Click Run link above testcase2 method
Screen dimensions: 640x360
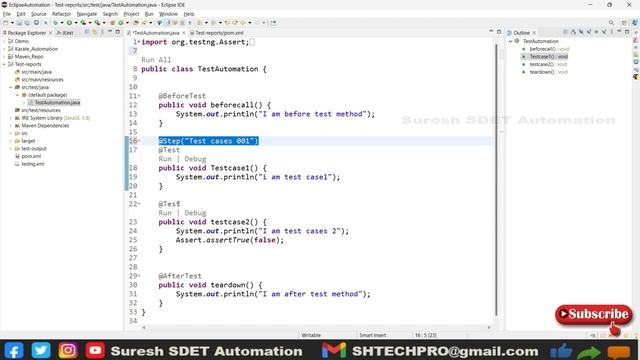[165, 213]
